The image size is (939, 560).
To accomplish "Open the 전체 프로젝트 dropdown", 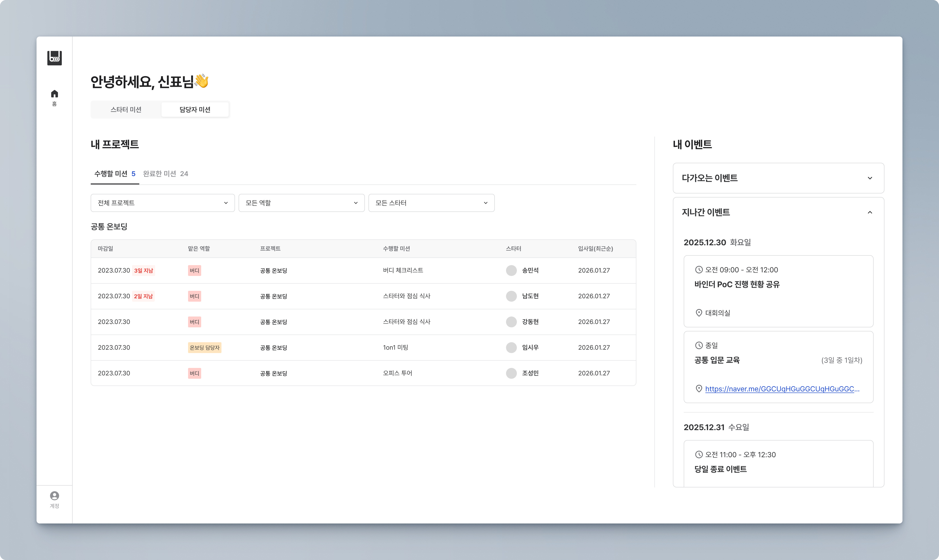I will pos(162,203).
